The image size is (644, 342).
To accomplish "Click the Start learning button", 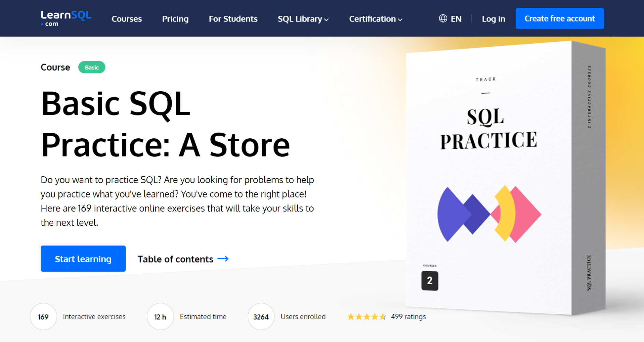I will [x=83, y=259].
